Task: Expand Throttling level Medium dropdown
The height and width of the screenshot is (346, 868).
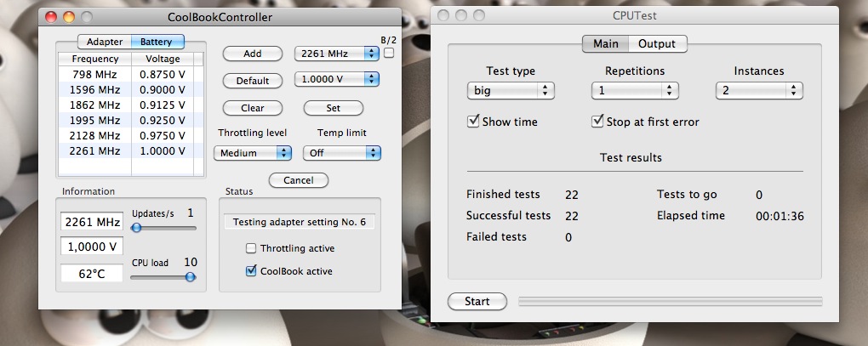Action: click(x=253, y=153)
